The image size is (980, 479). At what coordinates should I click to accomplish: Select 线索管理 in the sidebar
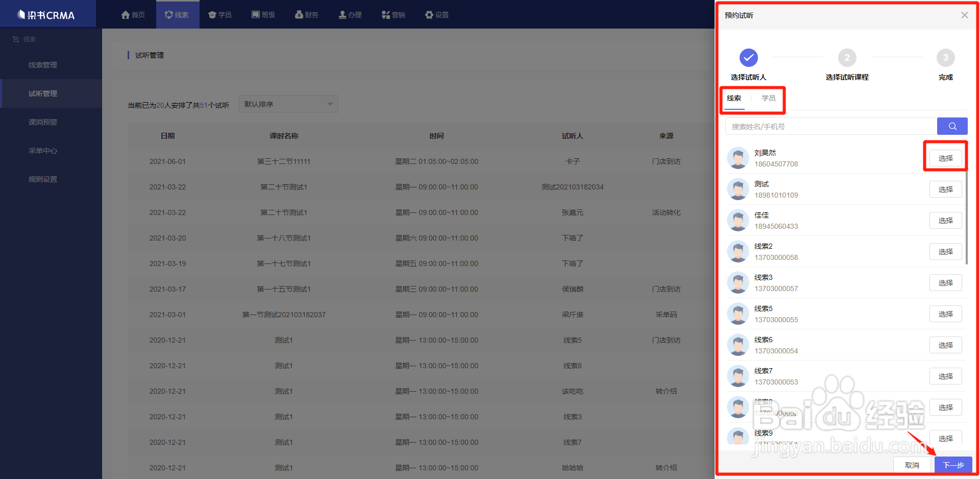(x=43, y=65)
